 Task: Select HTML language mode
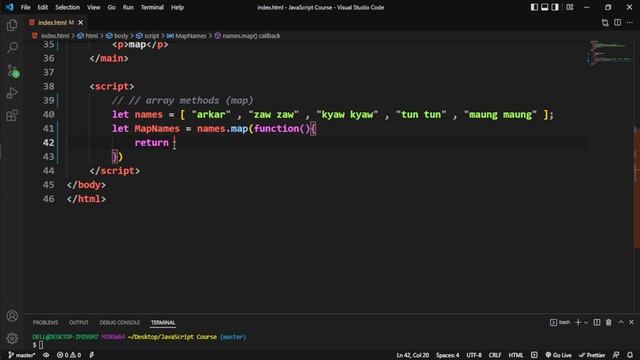[516, 355]
